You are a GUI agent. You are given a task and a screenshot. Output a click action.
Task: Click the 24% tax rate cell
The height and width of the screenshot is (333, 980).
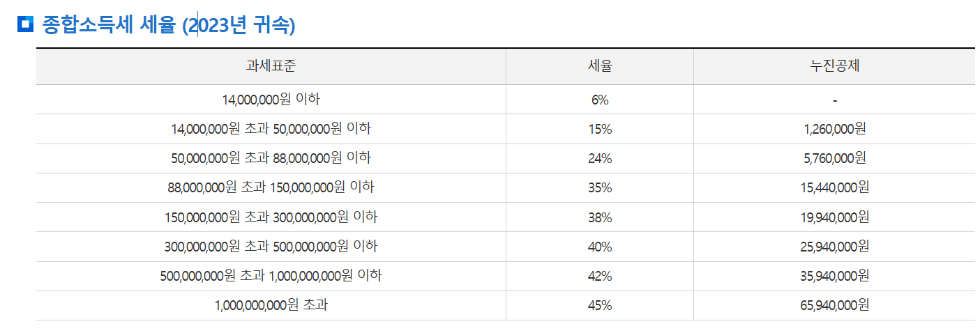click(x=600, y=158)
